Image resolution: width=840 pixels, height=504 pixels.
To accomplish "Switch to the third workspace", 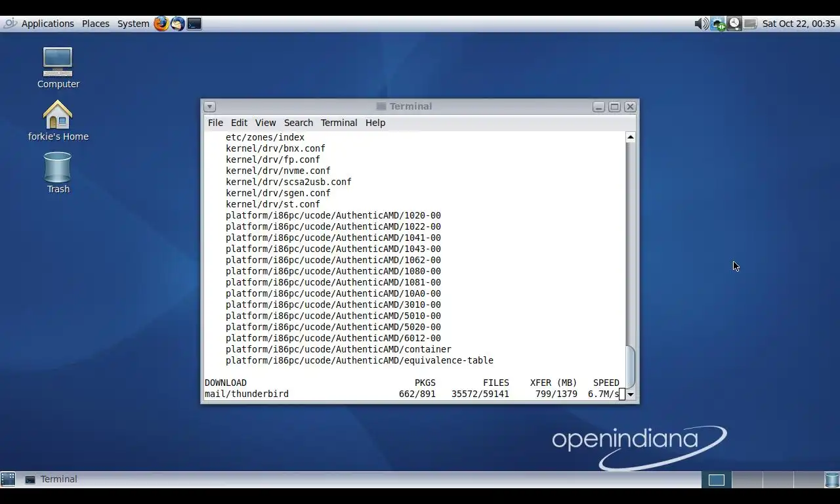I will pyautogui.click(x=777, y=480).
